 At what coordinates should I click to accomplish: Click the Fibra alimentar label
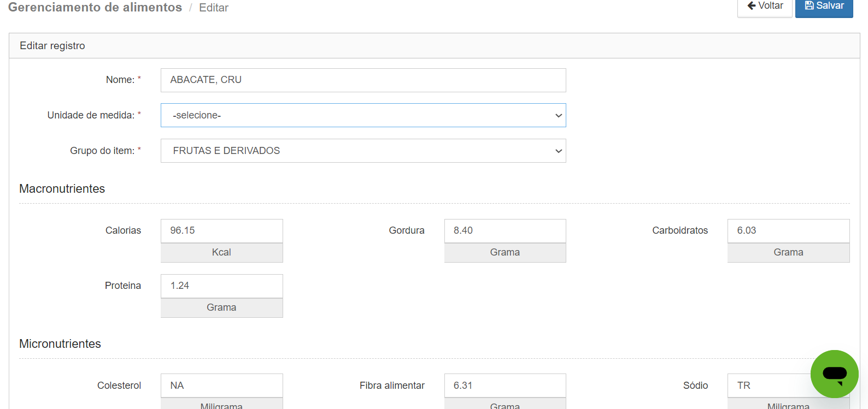point(392,386)
